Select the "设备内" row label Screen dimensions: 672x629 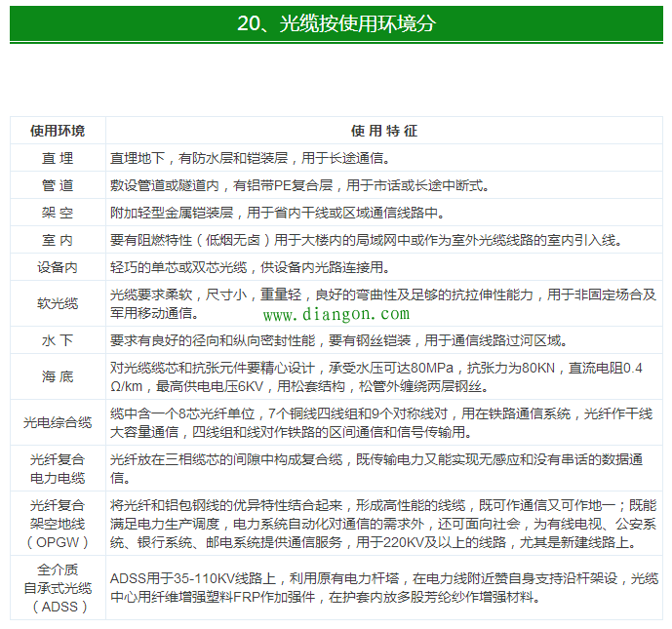(57, 267)
